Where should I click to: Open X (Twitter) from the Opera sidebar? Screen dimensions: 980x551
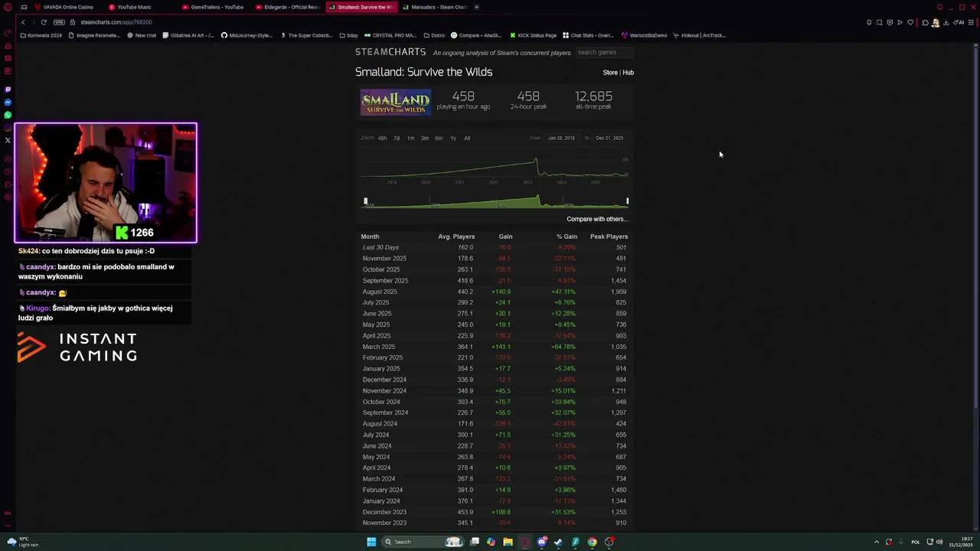(8, 140)
